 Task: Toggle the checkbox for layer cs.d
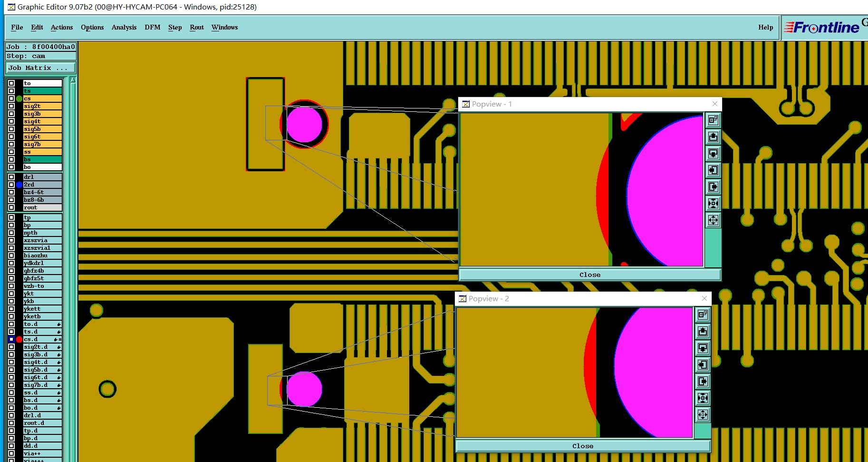(x=11, y=339)
